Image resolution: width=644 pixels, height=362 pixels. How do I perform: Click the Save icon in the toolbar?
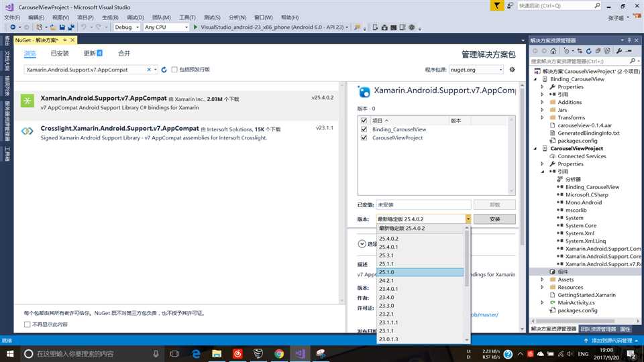click(x=62, y=27)
